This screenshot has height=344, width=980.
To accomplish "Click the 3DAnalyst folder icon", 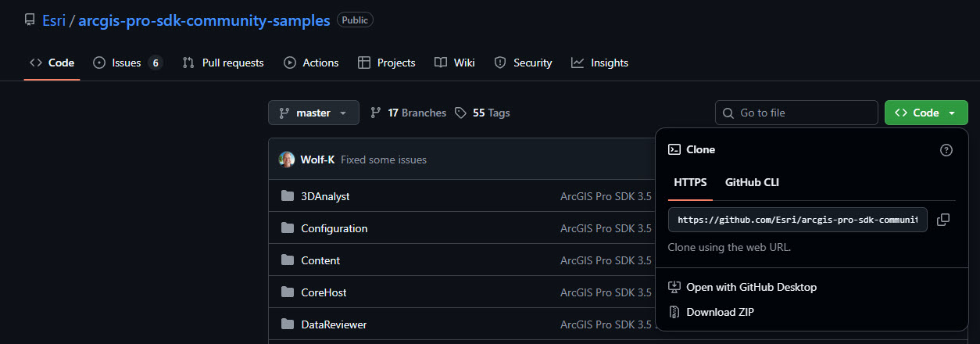I will [288, 196].
